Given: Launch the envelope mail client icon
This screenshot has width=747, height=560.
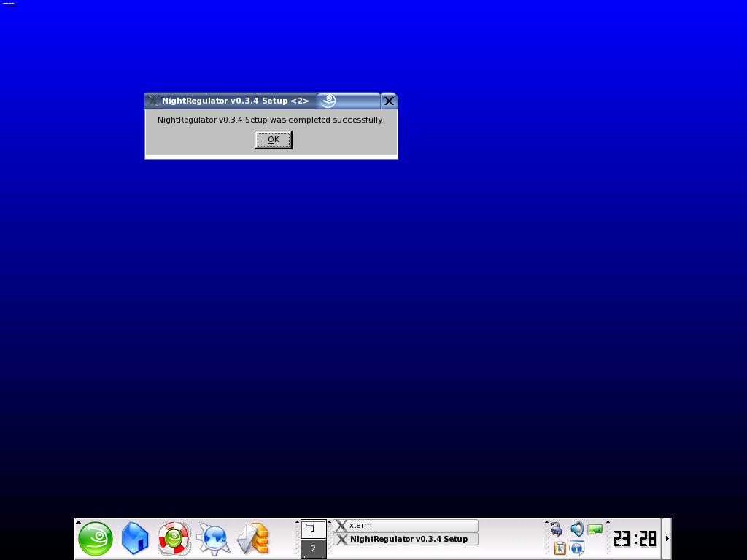Looking at the screenshot, I should [253, 539].
